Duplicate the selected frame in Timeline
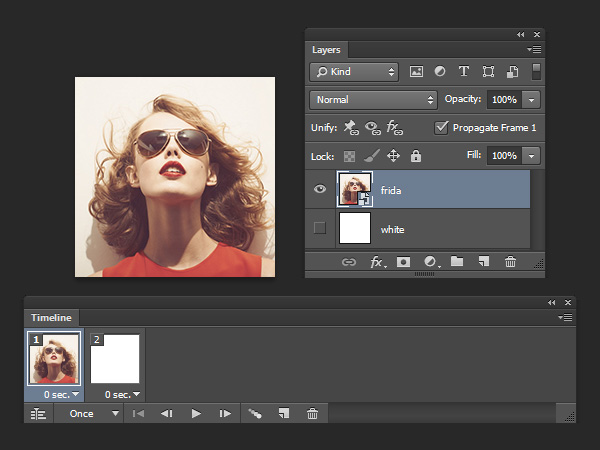 click(284, 413)
